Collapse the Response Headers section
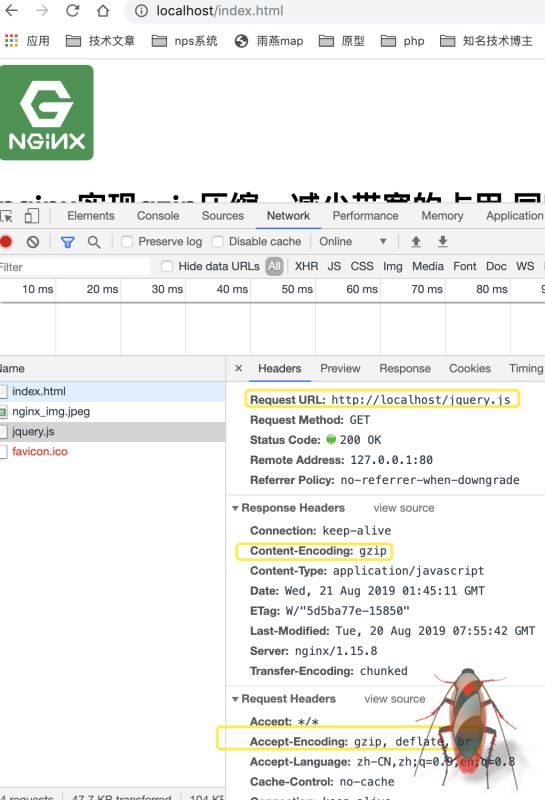The width and height of the screenshot is (545, 800). click(x=235, y=508)
